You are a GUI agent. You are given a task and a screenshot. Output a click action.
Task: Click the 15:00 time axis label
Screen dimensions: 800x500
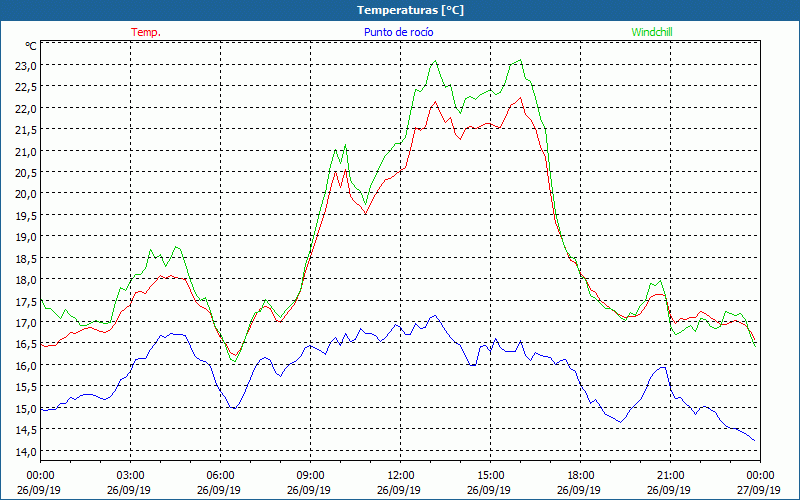click(490, 476)
